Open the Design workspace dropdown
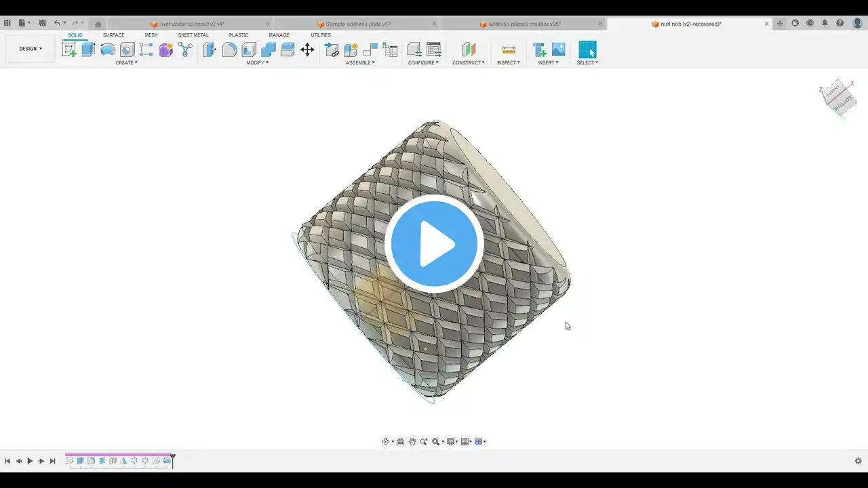The height and width of the screenshot is (488, 868). pyautogui.click(x=31, y=49)
